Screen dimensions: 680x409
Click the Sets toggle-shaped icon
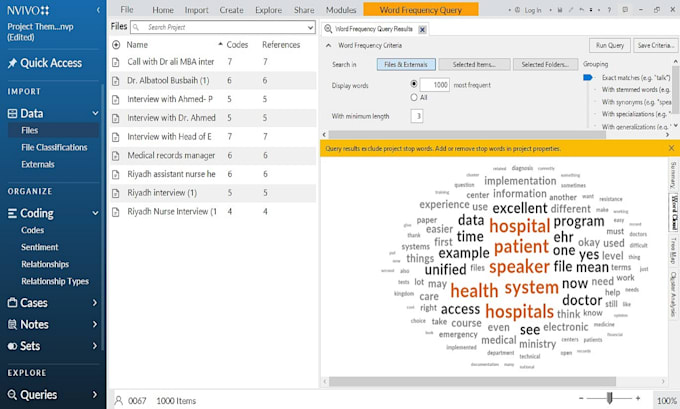(x=13, y=346)
